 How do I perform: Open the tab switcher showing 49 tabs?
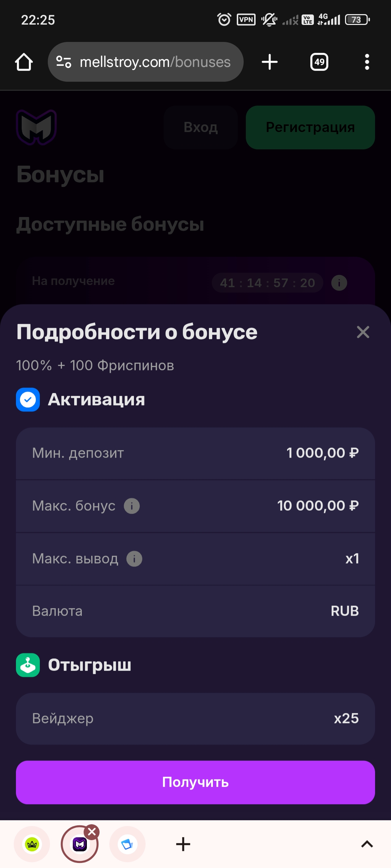click(x=319, y=62)
